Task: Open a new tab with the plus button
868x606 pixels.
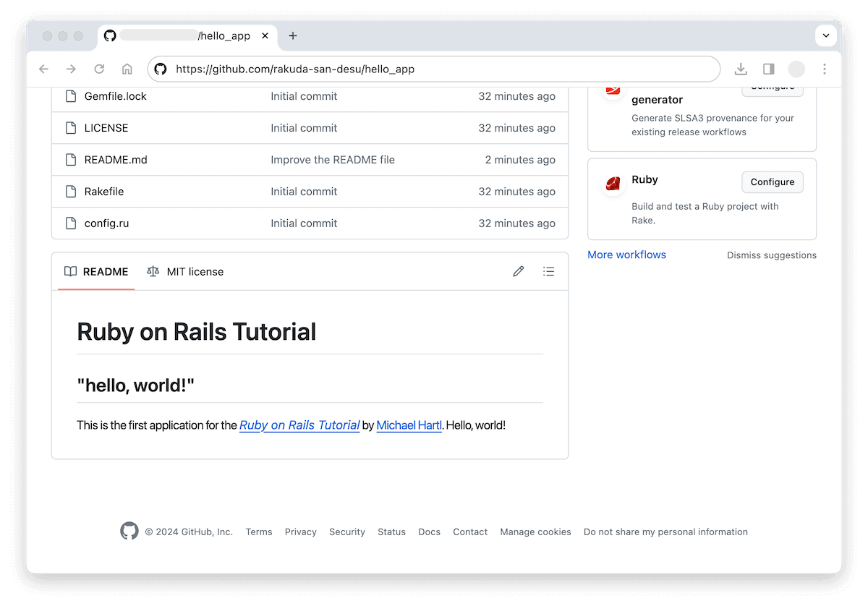Action: pos(293,35)
